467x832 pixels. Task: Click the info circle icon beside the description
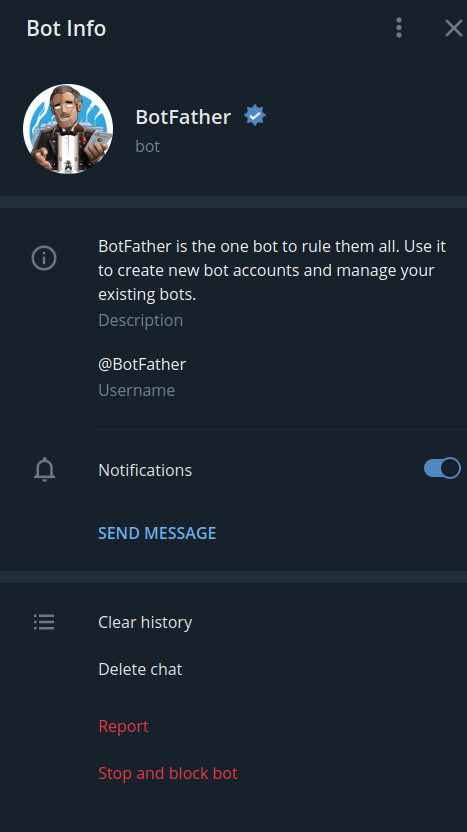(44, 258)
